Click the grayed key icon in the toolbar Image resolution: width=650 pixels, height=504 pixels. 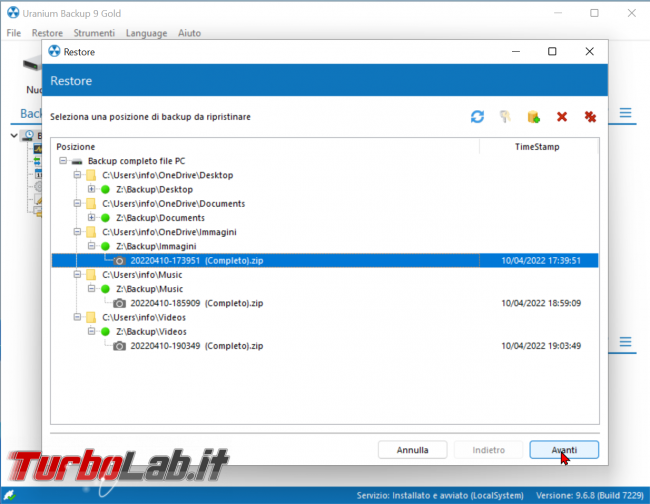(x=505, y=117)
